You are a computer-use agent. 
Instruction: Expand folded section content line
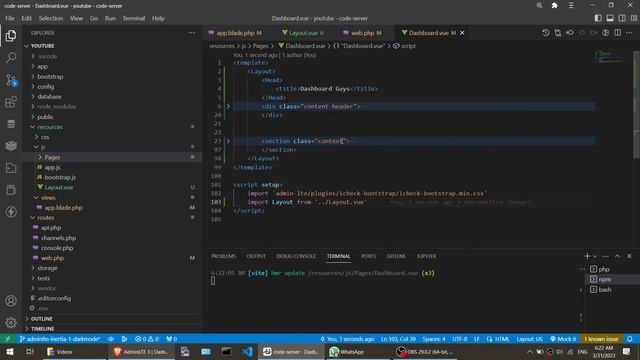click(x=228, y=141)
